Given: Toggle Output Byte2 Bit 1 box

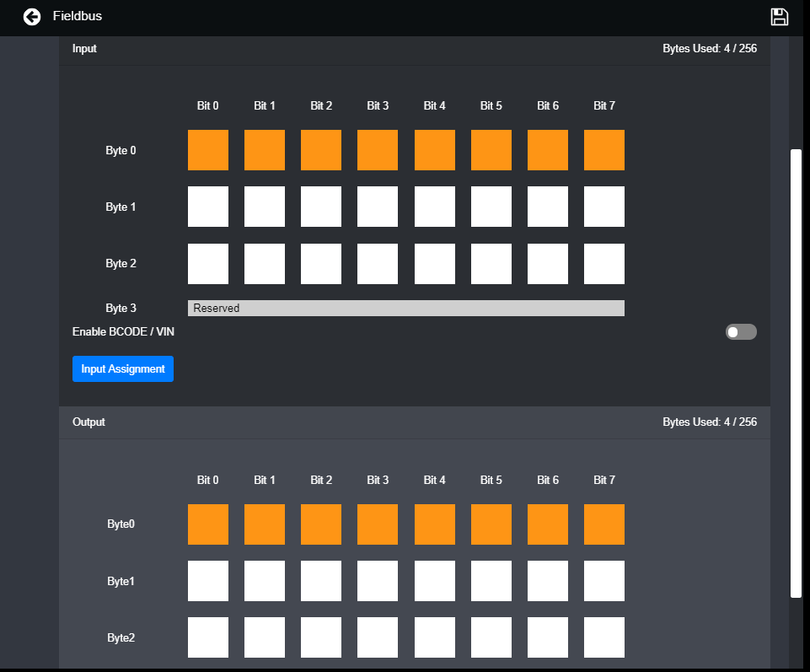Looking at the screenshot, I should pyautogui.click(x=265, y=637).
